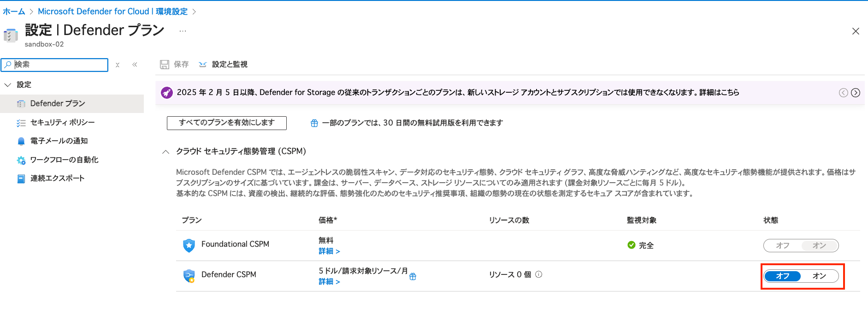Set Defender CSPM toggle to オン
The image size is (868, 309).
click(x=819, y=276)
